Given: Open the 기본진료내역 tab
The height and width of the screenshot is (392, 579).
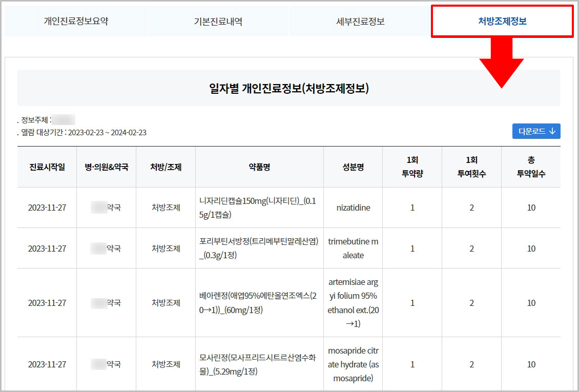Looking at the screenshot, I should 217,21.
